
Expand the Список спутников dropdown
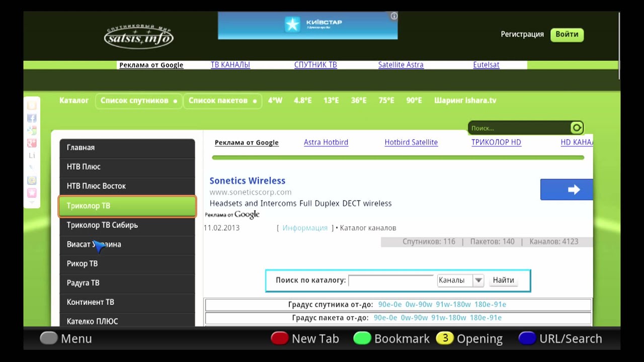(138, 101)
